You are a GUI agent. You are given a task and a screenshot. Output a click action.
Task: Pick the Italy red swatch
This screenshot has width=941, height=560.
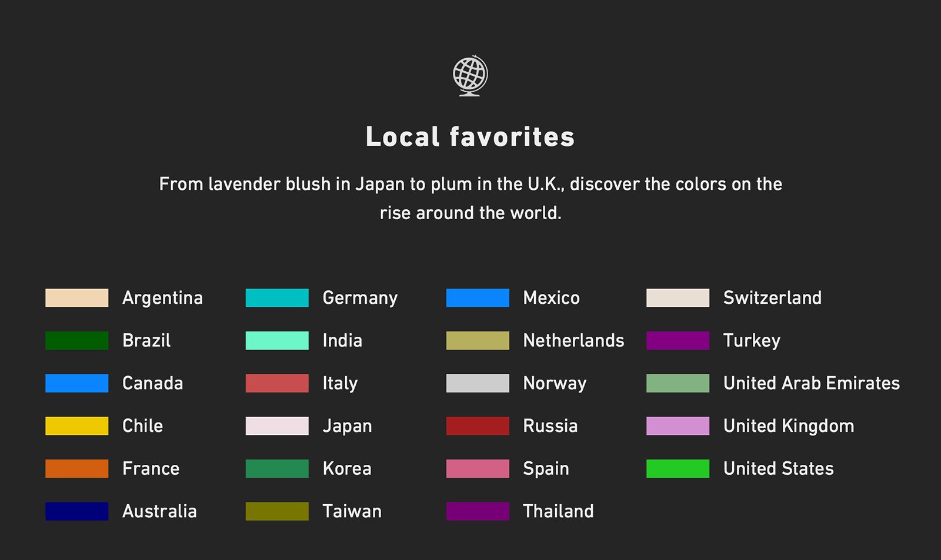coord(277,383)
